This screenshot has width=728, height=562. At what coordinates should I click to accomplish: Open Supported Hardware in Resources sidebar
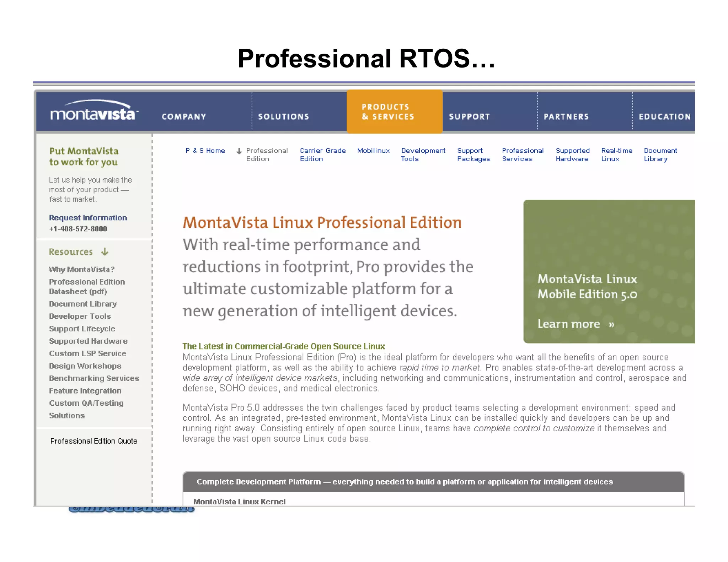88,341
